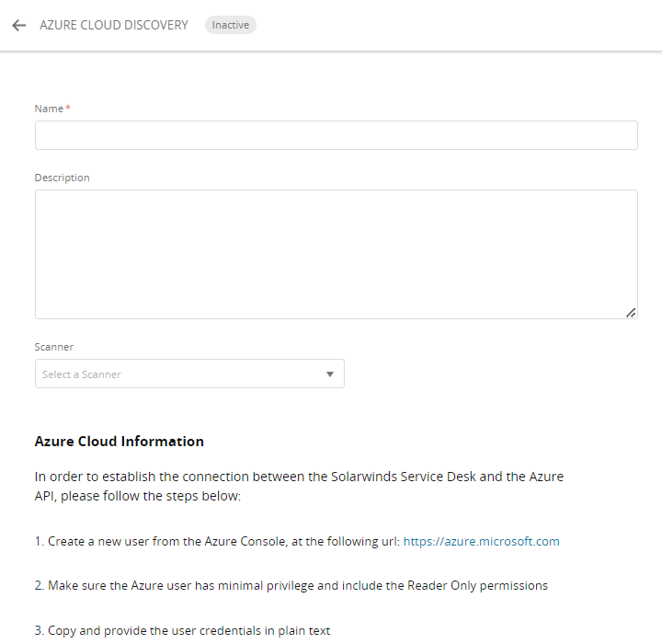Click the Azure Cloud Information heading
This screenshot has width=662, height=644.
click(x=119, y=442)
